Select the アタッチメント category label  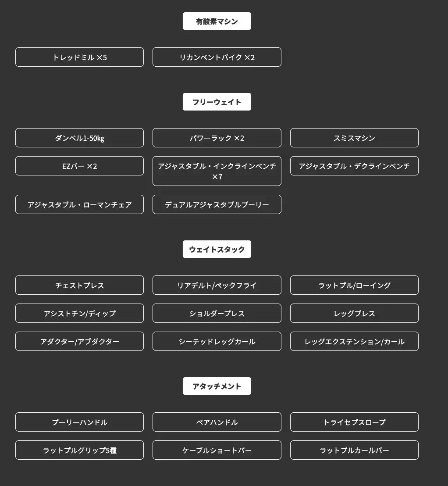pyautogui.click(x=217, y=386)
